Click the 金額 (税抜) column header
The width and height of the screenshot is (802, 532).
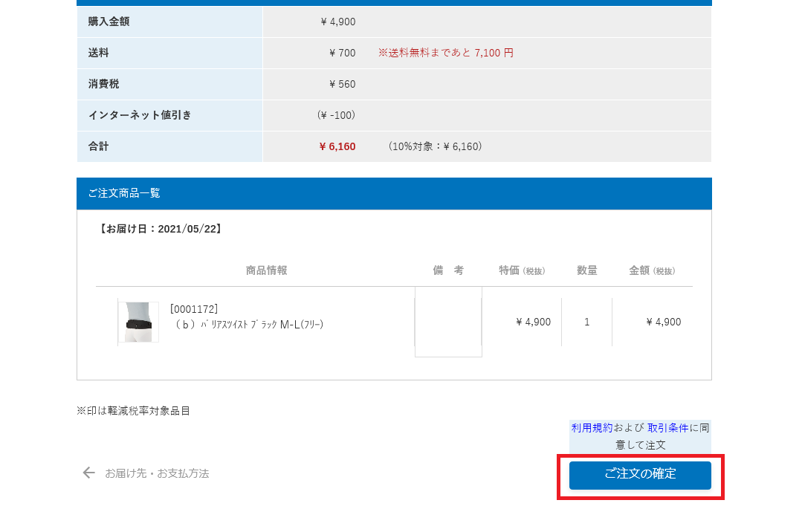point(652,270)
